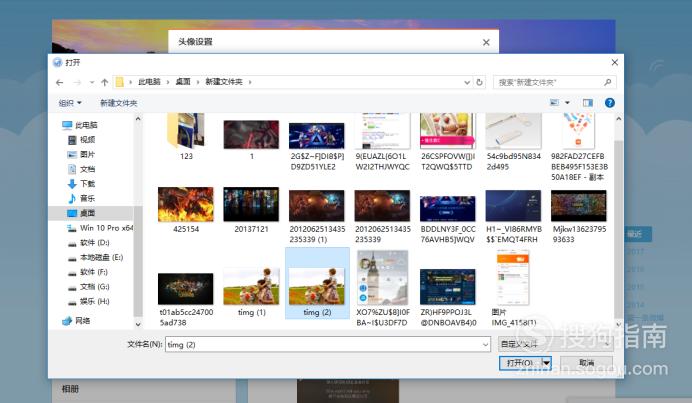692x403 pixels.
Task: Select t01ab5cc247005ad738 image
Action: click(186, 299)
